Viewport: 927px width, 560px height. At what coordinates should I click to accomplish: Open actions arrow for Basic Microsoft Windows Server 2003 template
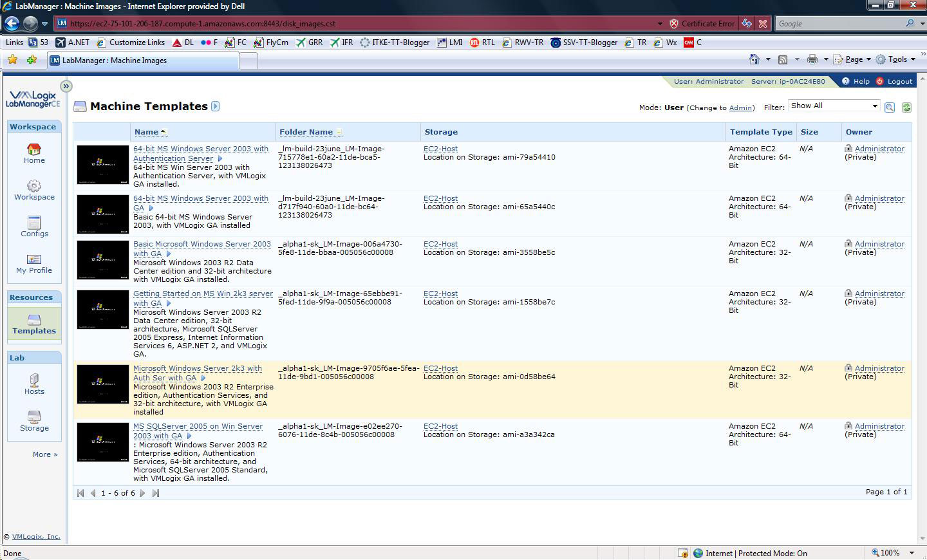[169, 254]
